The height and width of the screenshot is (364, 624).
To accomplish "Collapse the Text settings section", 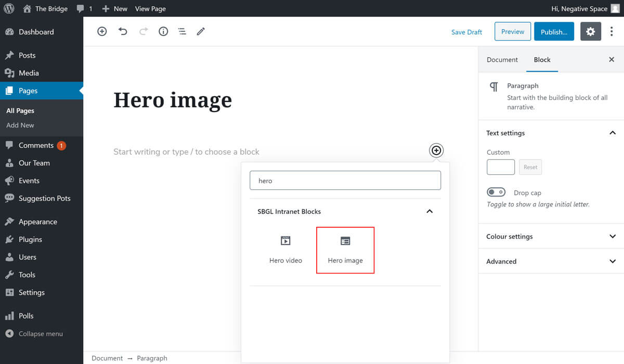I will click(x=612, y=133).
